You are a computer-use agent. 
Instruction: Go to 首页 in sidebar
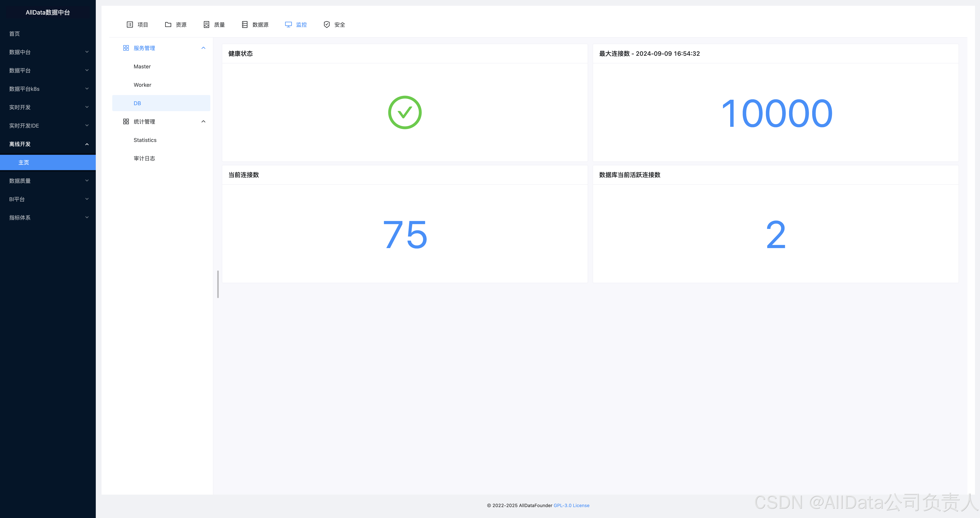coord(14,34)
